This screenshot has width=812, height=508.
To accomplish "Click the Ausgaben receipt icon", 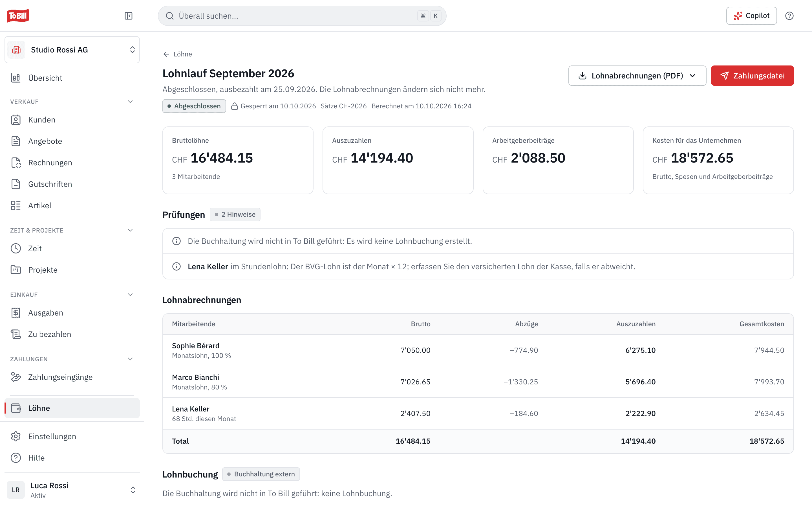I will click(16, 313).
